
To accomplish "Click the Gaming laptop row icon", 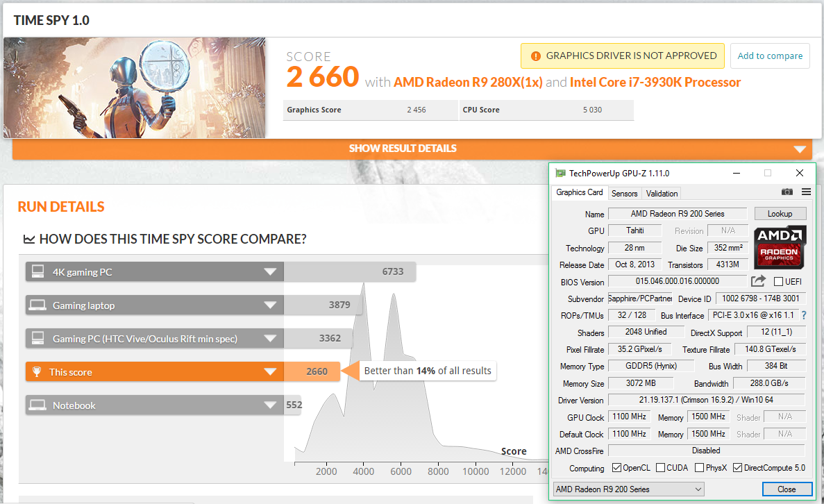I will [37, 305].
